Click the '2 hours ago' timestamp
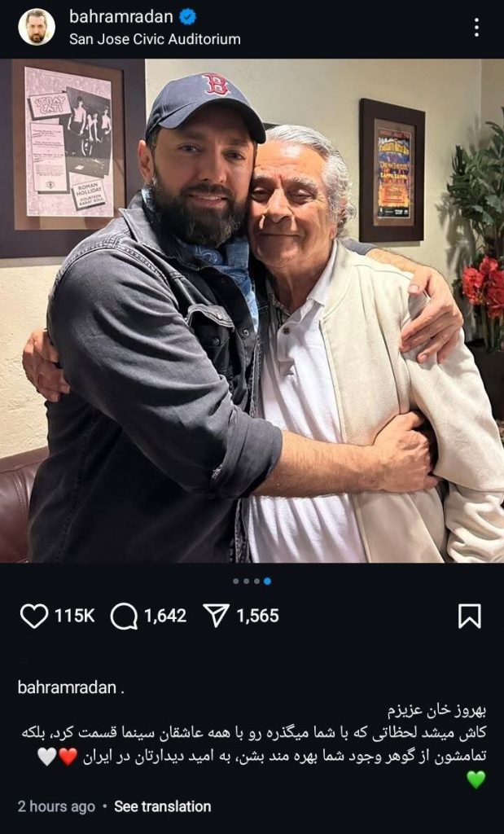Screen dimensions: 504x834 (x=56, y=806)
